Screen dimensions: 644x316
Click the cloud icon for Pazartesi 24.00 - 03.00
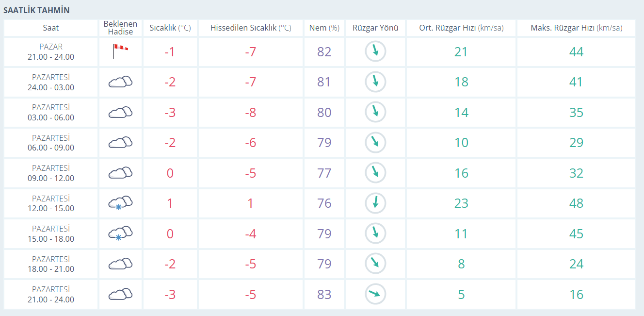(120, 82)
